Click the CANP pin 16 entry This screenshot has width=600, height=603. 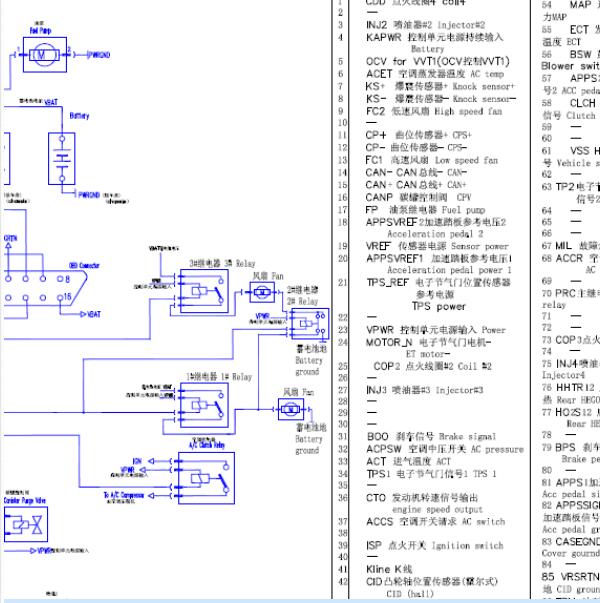pos(418,197)
